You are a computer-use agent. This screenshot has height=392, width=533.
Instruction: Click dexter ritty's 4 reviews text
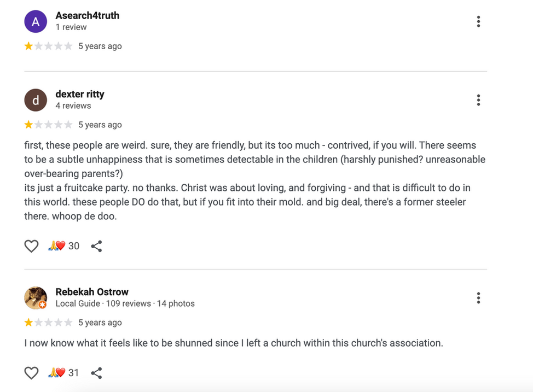[73, 106]
